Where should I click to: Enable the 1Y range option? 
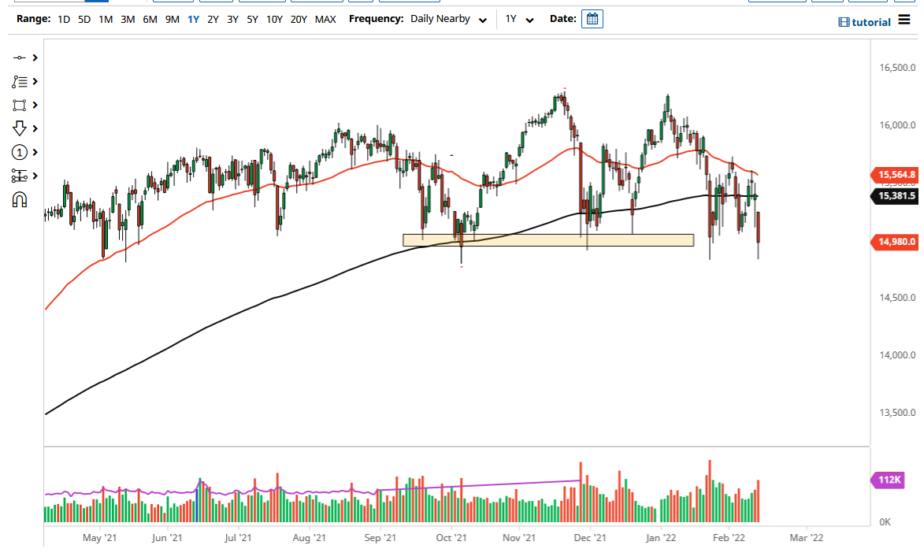click(193, 19)
